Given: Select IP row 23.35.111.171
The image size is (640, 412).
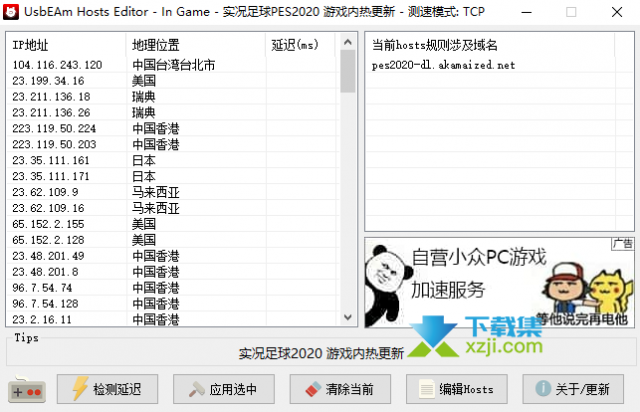Looking at the screenshot, I should pyautogui.click(x=173, y=176).
